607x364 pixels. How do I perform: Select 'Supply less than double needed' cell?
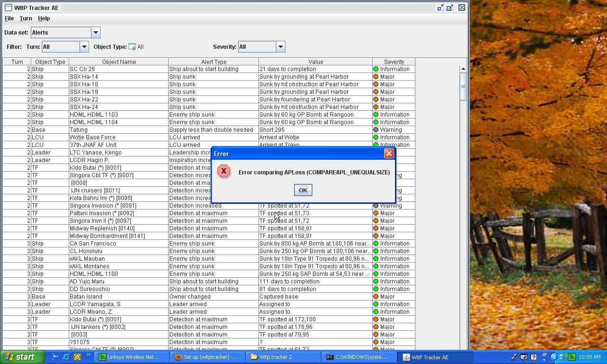pyautogui.click(x=214, y=130)
